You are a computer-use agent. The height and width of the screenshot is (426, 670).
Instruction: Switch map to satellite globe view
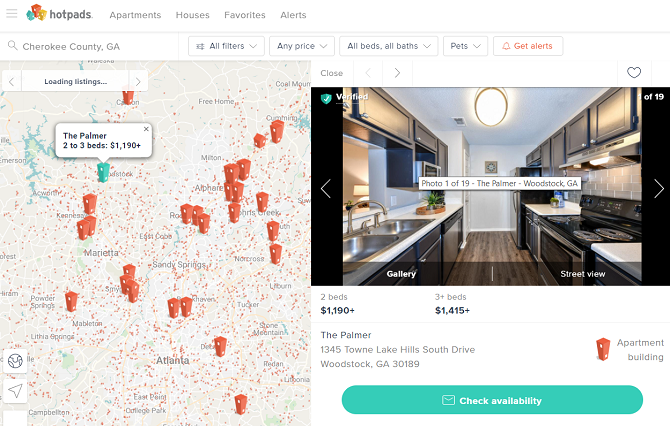point(15,361)
